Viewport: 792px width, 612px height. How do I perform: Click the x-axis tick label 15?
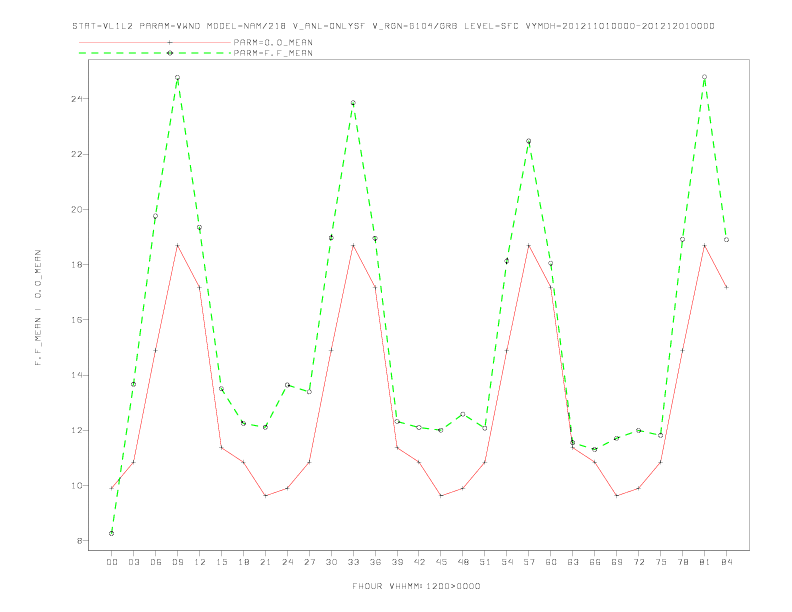pos(221,562)
